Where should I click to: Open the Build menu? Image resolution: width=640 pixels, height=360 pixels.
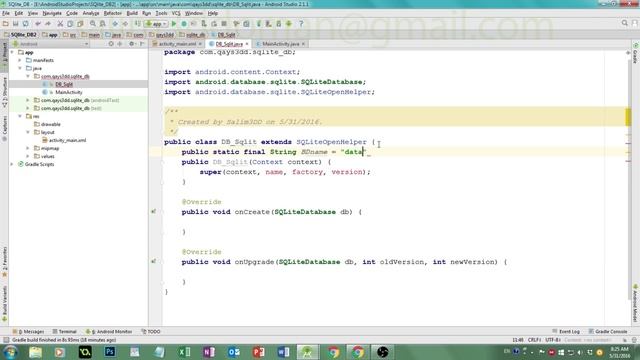tap(132, 13)
